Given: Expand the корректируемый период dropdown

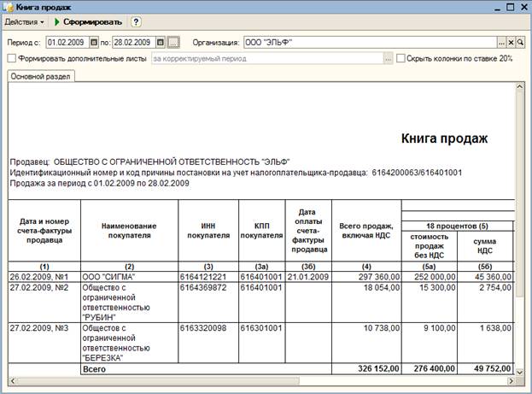Looking at the screenshot, I should coord(388,59).
